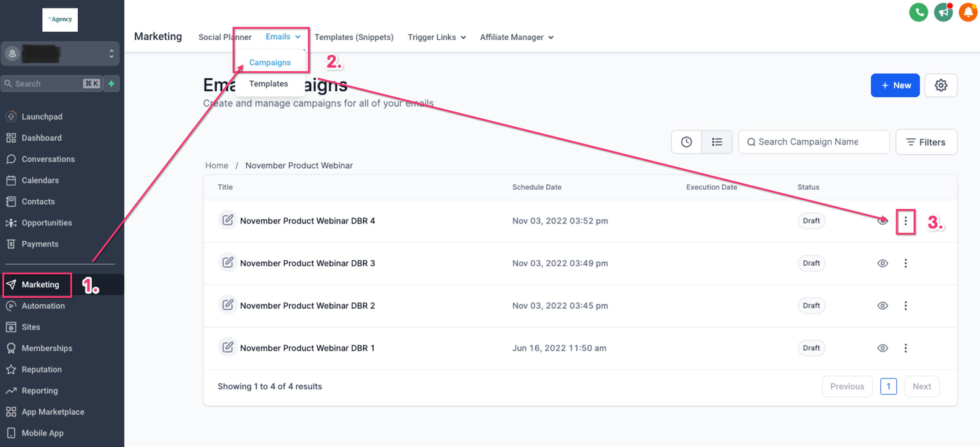Click the clock schedule view icon

(x=687, y=142)
